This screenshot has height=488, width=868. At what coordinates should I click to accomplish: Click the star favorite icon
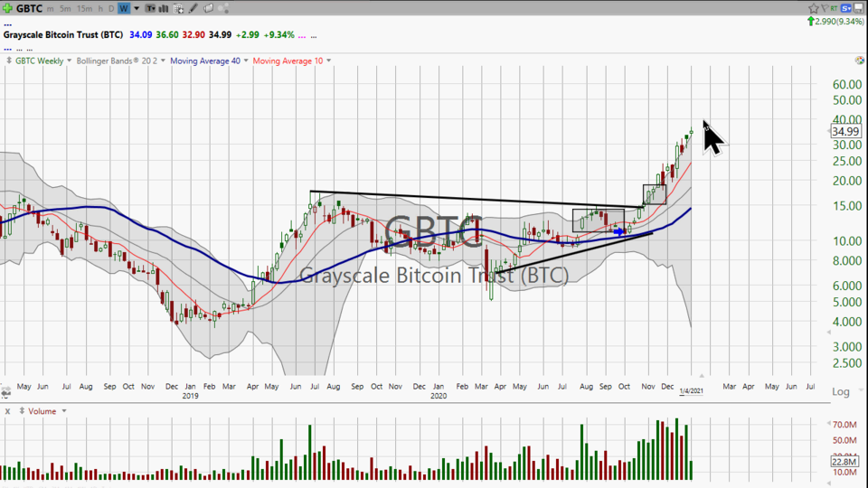coord(813,8)
